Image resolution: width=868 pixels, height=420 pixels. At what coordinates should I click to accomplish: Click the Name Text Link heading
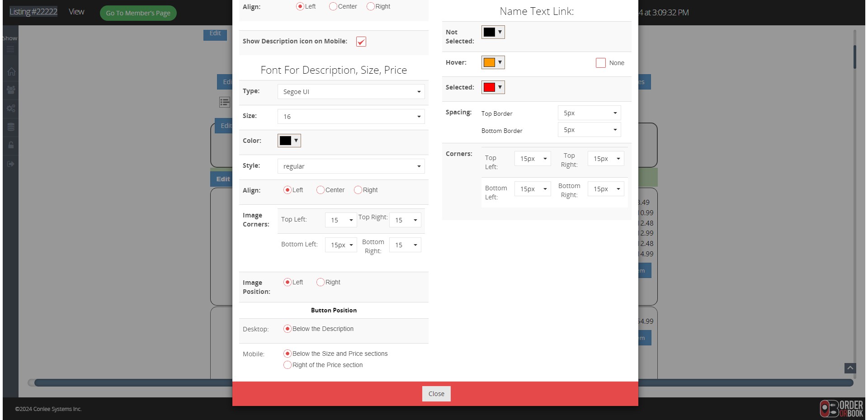tap(537, 11)
